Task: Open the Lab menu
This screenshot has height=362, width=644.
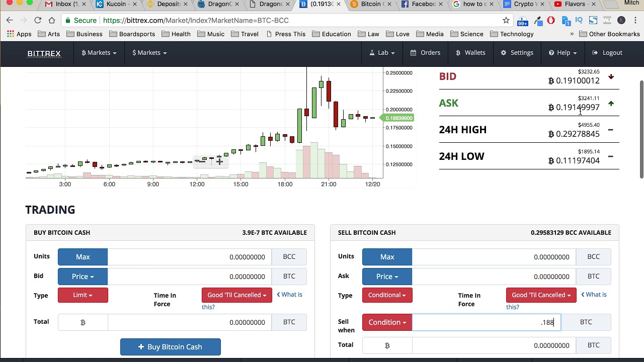Action: [382, 53]
